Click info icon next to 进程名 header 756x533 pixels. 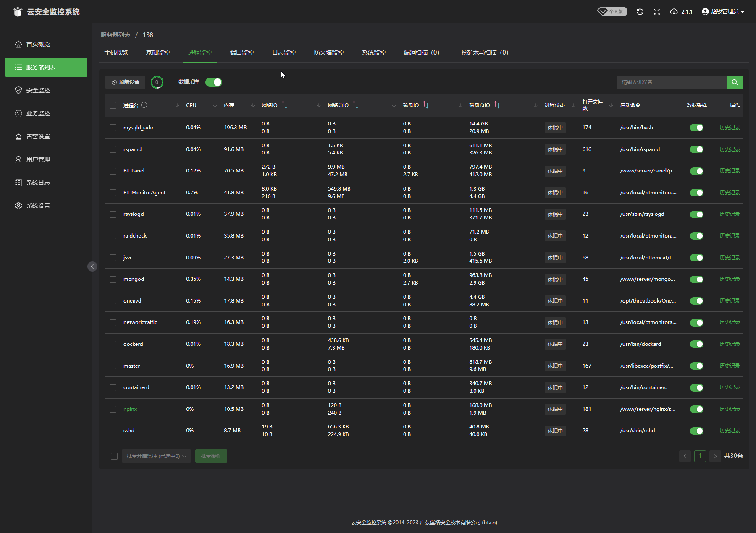tap(144, 105)
